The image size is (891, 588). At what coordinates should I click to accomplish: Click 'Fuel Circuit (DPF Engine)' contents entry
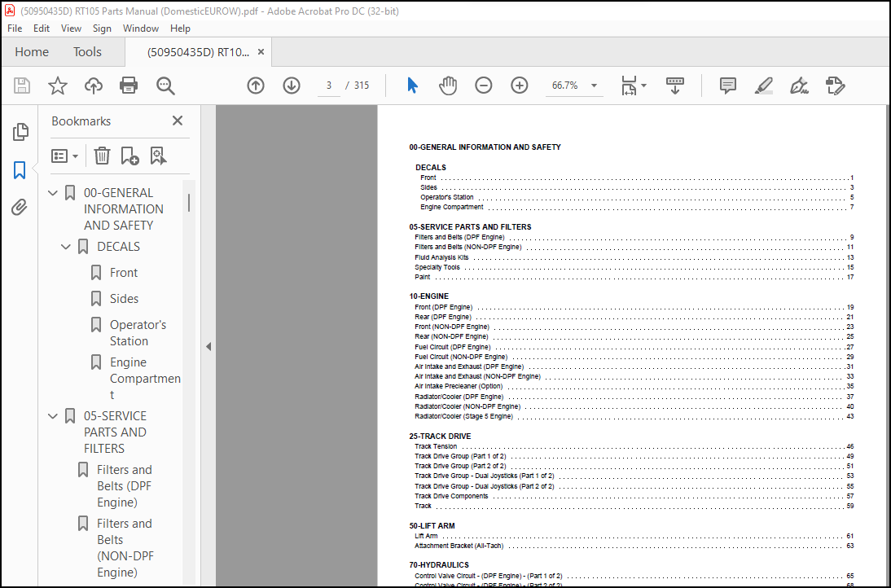pos(452,347)
